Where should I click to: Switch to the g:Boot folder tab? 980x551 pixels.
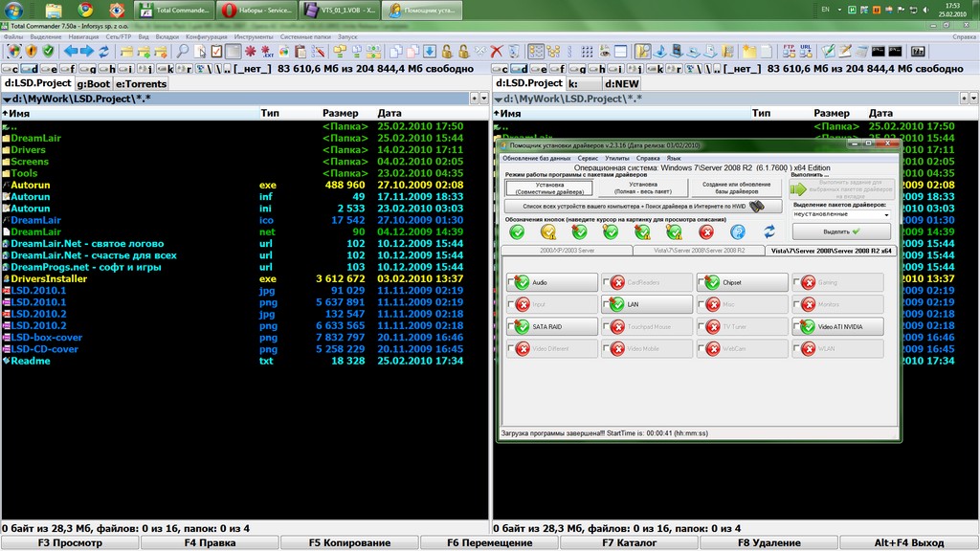click(x=94, y=83)
